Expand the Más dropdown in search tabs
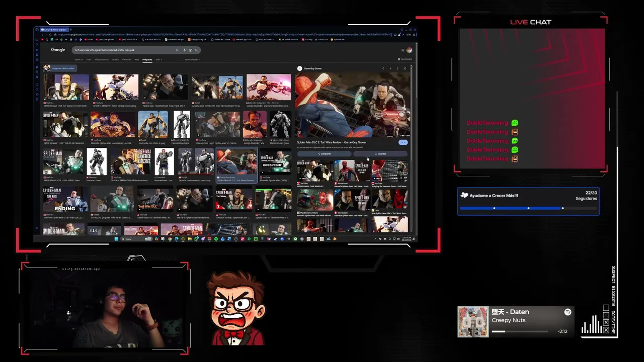This screenshot has height=362, width=644. point(158,59)
